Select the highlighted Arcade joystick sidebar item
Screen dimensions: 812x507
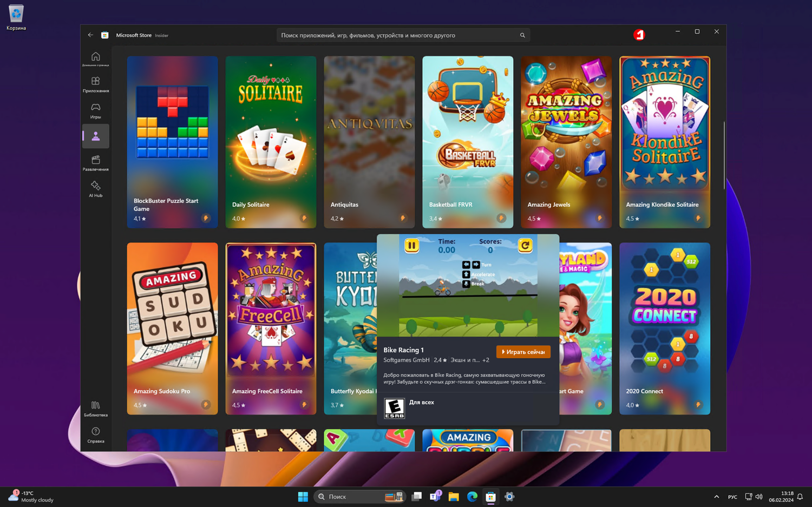point(96,136)
